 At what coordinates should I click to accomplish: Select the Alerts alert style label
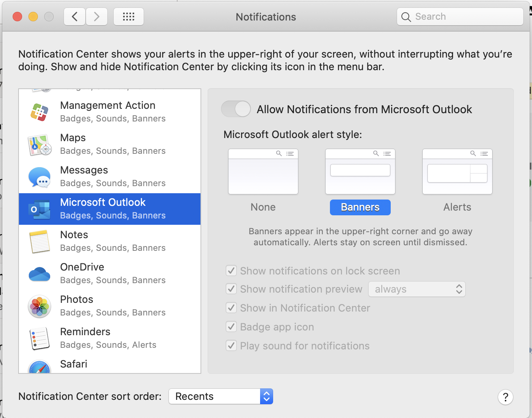(x=457, y=207)
